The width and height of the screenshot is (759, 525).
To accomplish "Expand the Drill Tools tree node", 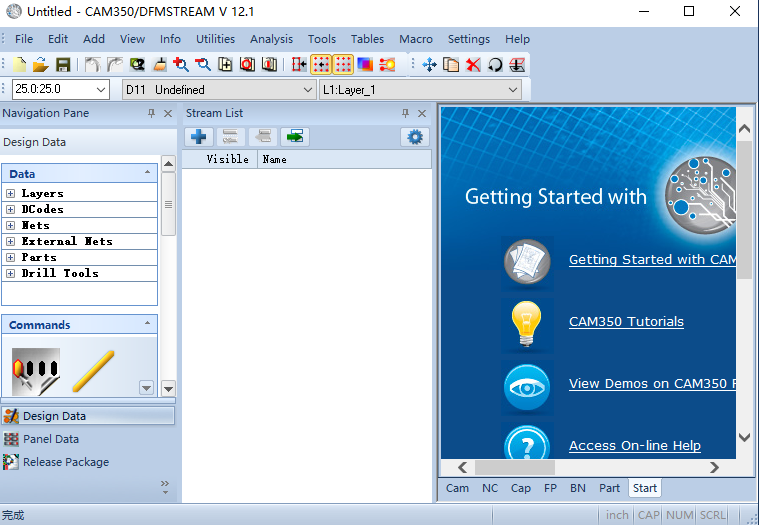I will [x=10, y=273].
